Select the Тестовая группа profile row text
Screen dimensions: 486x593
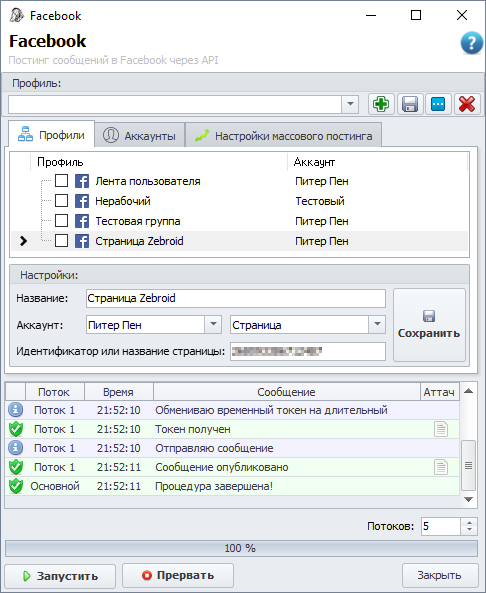point(138,221)
